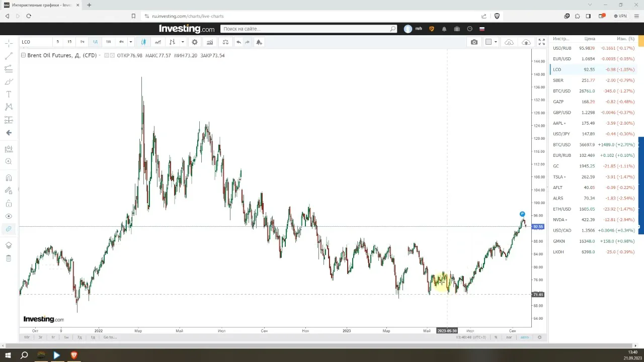This screenshot has width=644, height=362.
Task: Open the chart settings gear
Action: [195, 42]
